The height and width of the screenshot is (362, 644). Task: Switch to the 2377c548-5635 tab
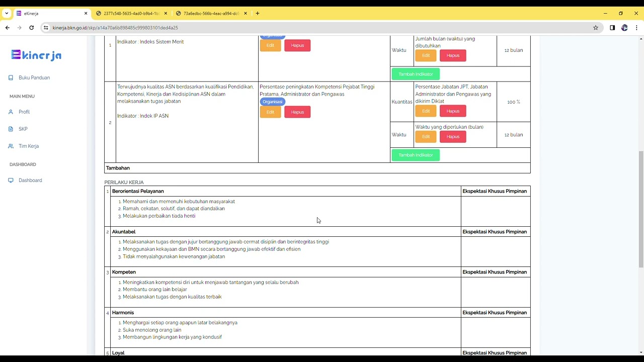[132, 14]
